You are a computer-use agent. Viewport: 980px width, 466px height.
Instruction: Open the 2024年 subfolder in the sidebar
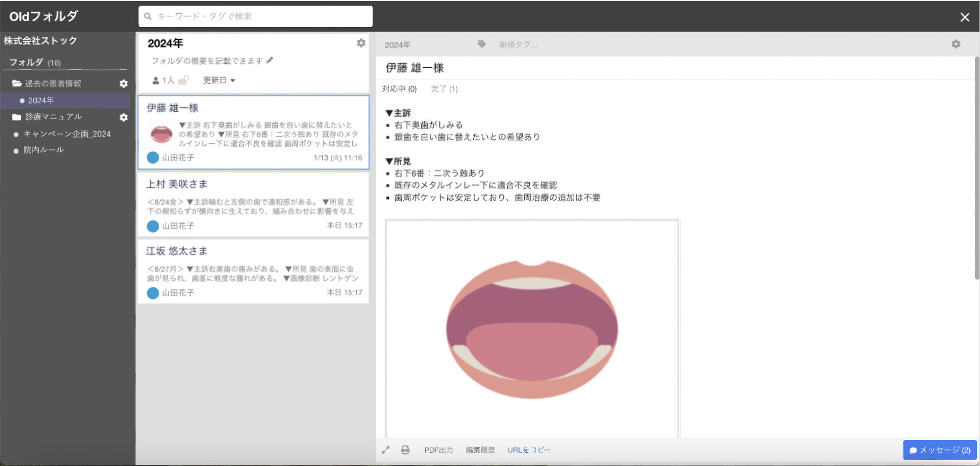(41, 100)
